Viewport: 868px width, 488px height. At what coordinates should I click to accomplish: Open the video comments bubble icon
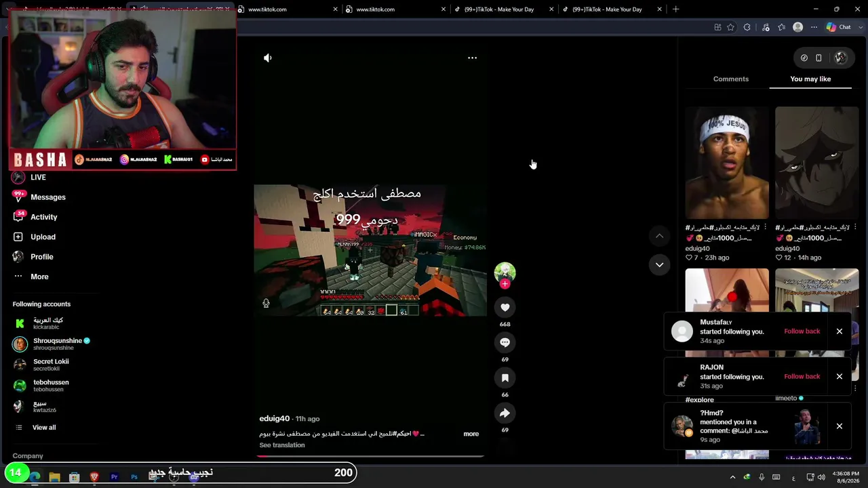pos(505,342)
